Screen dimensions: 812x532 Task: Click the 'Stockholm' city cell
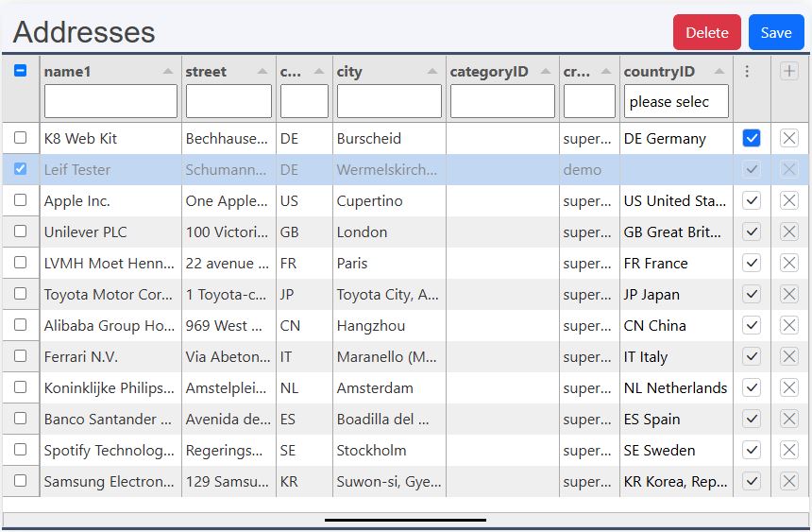tap(389, 450)
